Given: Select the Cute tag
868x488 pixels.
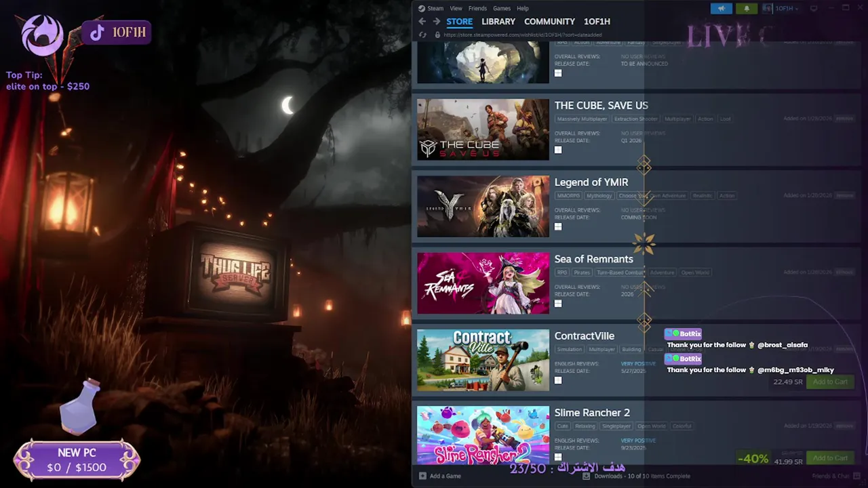Looking at the screenshot, I should click(562, 426).
